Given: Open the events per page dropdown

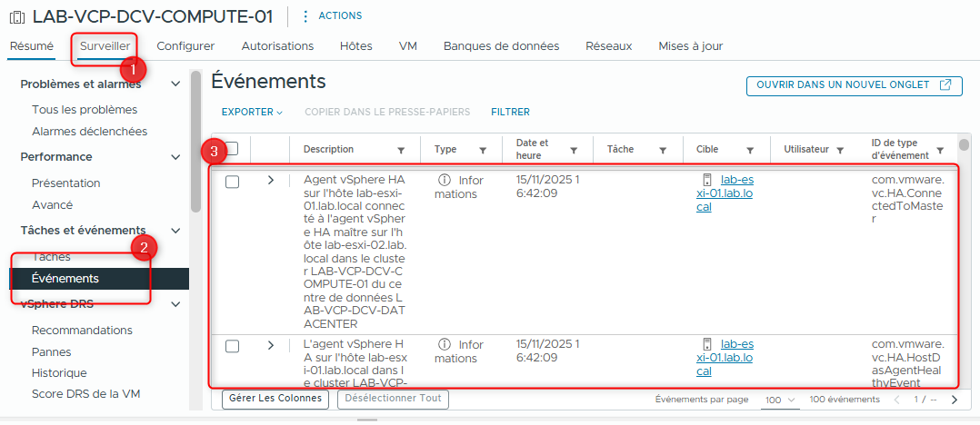Looking at the screenshot, I should tap(779, 400).
